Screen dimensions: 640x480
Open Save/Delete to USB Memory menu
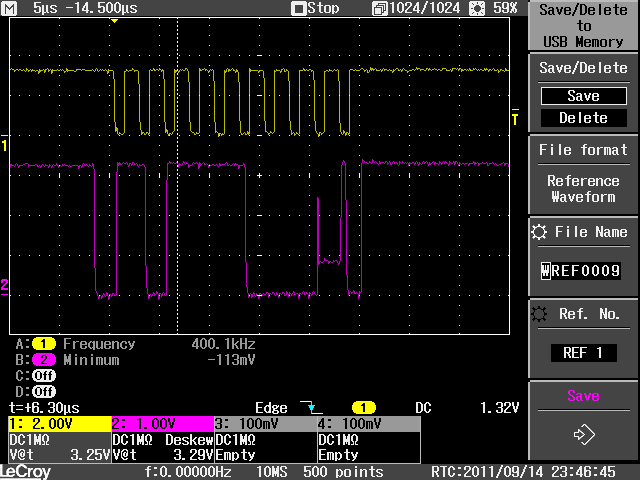[x=583, y=26]
